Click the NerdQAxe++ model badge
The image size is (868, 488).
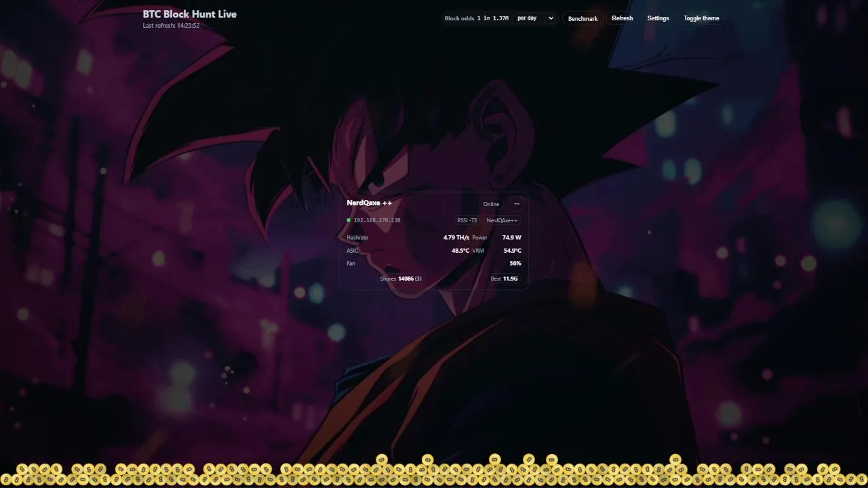coord(502,220)
